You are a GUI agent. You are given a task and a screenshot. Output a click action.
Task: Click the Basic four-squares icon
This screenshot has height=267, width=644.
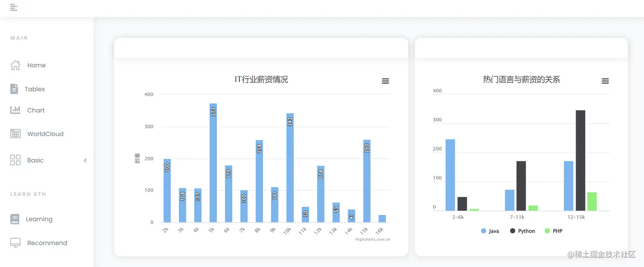(15, 160)
